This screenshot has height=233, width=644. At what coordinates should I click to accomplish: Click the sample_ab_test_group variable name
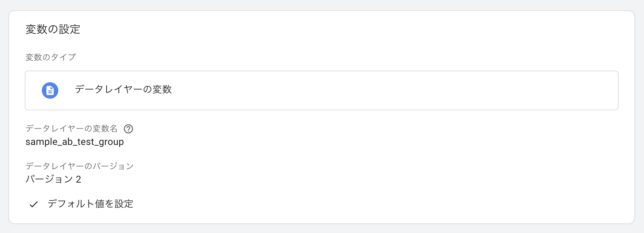74,142
